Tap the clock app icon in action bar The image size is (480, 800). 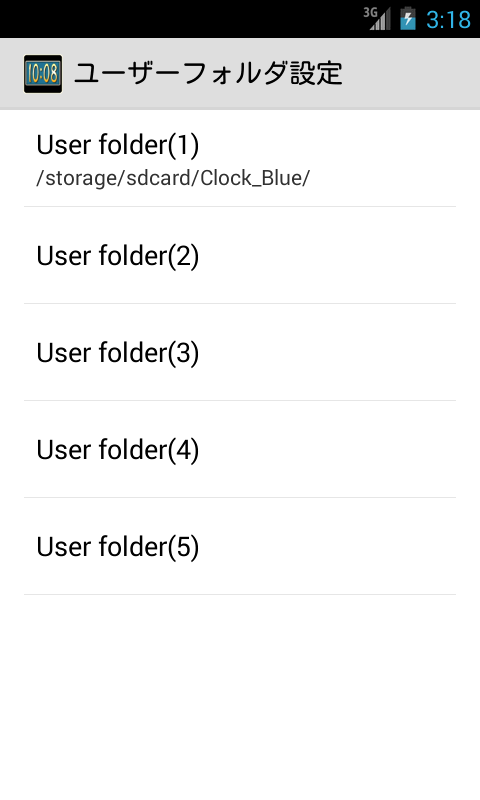point(43,74)
